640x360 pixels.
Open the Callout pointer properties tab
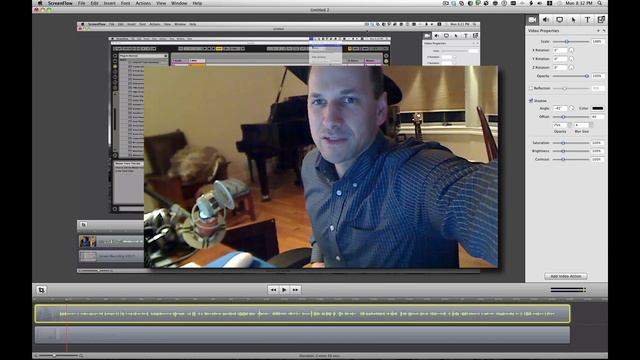(x=573, y=20)
